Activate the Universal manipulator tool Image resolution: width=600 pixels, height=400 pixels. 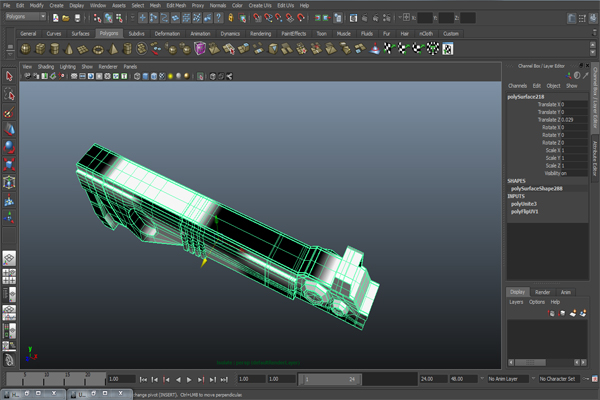[9, 182]
